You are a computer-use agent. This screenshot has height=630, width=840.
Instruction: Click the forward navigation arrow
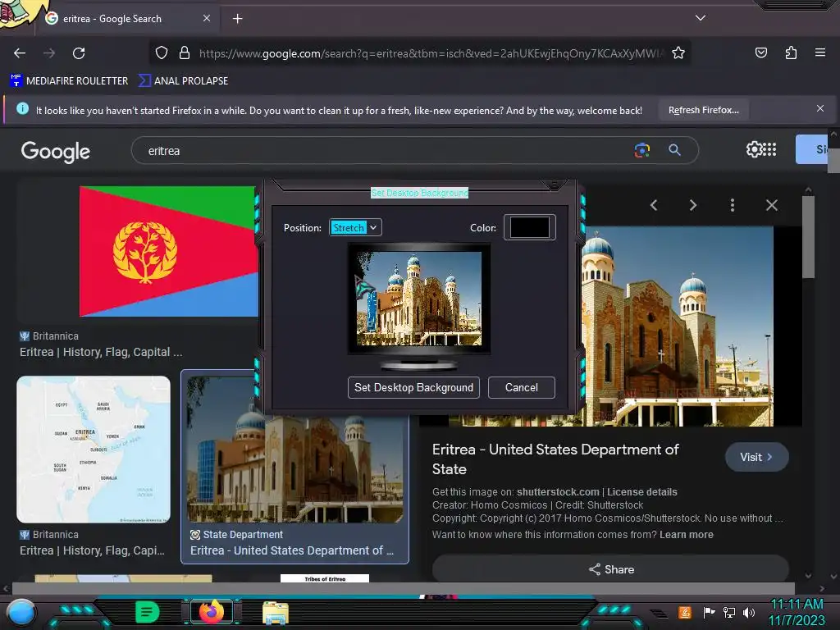[49, 53]
